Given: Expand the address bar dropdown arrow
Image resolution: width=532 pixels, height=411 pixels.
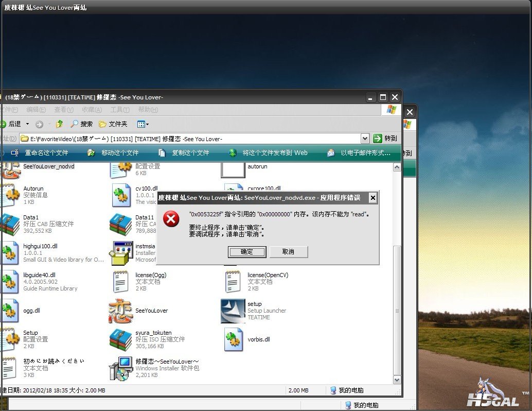Looking at the screenshot, I should pos(365,139).
